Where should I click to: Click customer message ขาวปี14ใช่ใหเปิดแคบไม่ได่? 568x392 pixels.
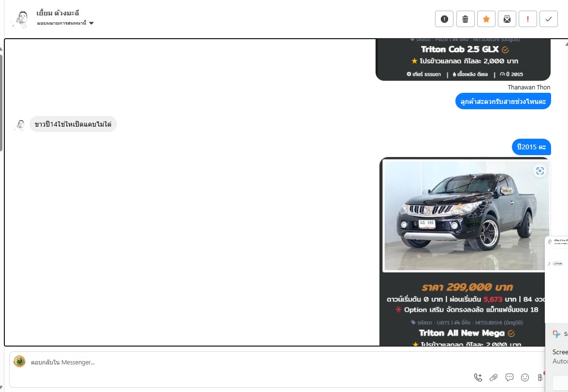pyautogui.click(x=73, y=124)
